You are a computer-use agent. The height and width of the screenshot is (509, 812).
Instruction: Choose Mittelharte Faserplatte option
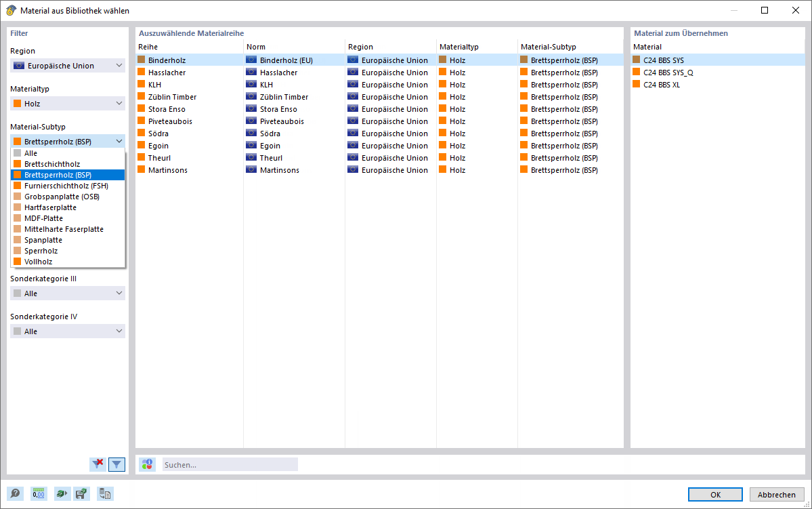pyautogui.click(x=68, y=229)
